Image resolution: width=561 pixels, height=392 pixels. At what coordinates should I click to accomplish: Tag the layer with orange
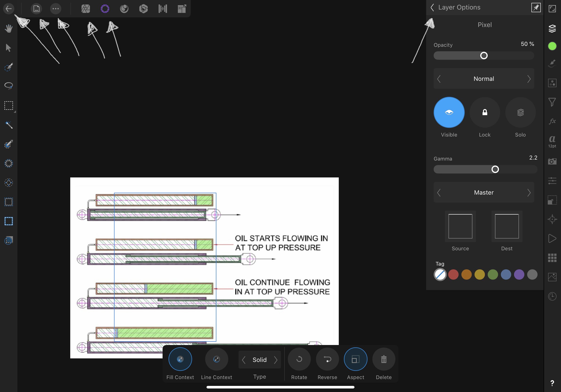(x=466, y=274)
